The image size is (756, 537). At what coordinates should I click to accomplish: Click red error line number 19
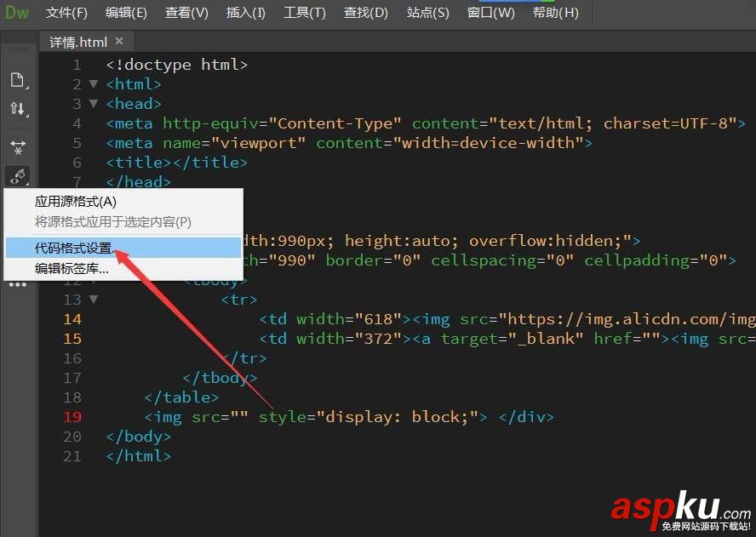pyautogui.click(x=72, y=417)
